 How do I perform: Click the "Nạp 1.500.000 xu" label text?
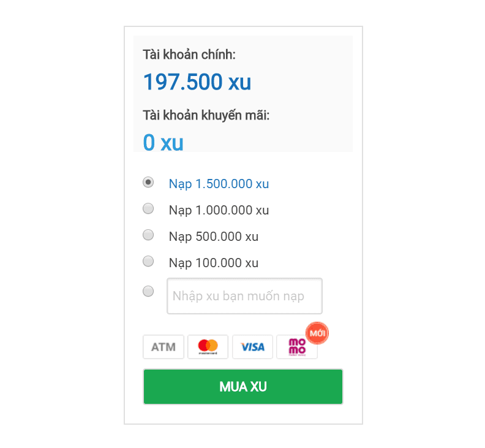pyautogui.click(x=219, y=184)
